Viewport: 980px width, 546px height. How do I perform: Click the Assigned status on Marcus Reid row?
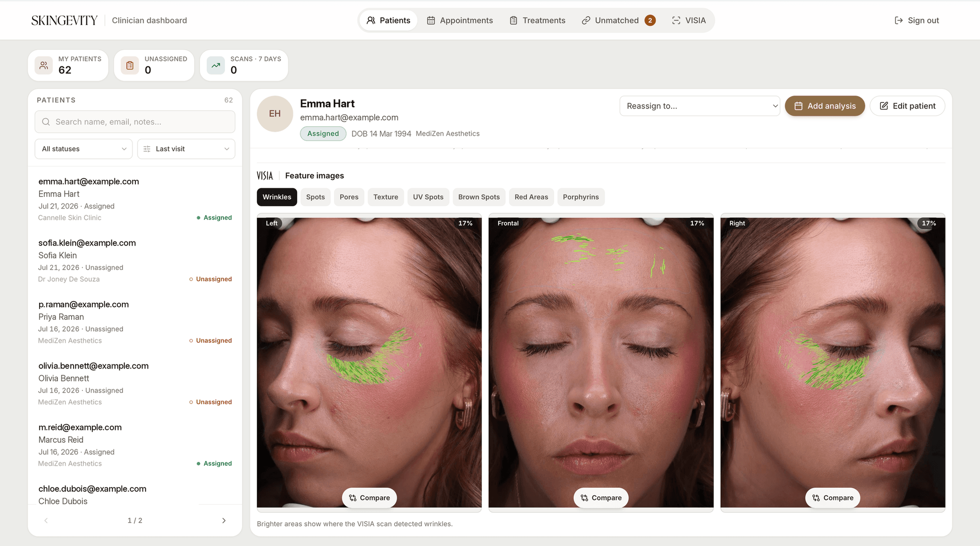214,463
